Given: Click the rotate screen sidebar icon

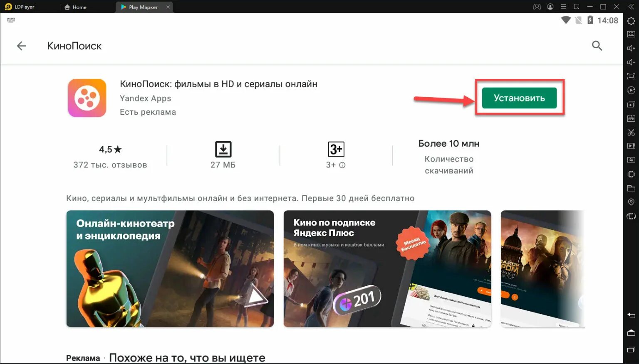Looking at the screenshot, I should click(631, 216).
